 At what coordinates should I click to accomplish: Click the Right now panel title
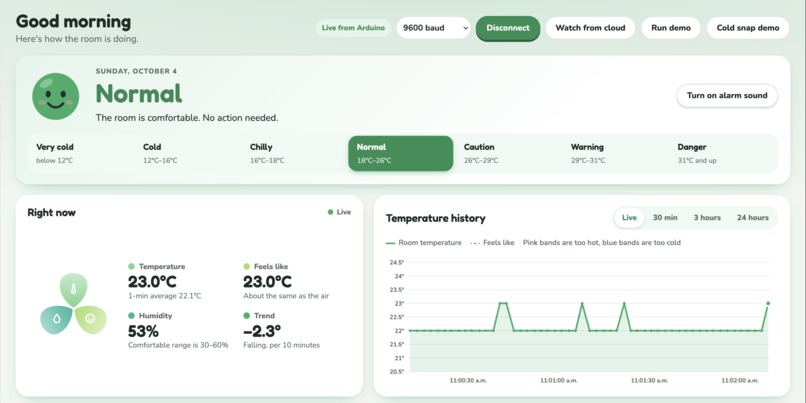tap(51, 212)
